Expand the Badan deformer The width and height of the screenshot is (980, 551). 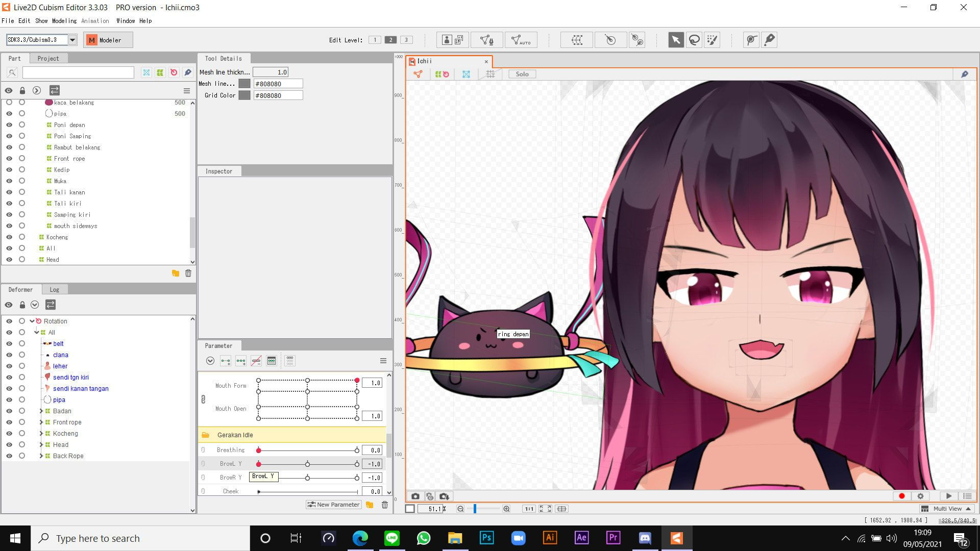coord(41,411)
